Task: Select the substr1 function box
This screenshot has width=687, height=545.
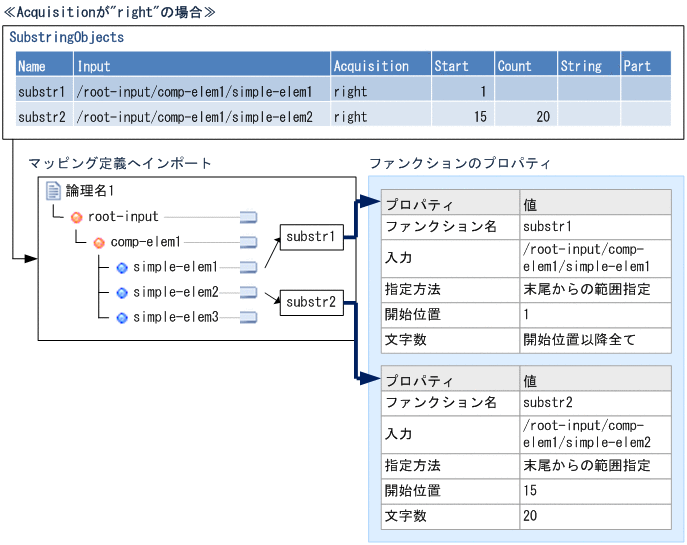Action: click(310, 237)
